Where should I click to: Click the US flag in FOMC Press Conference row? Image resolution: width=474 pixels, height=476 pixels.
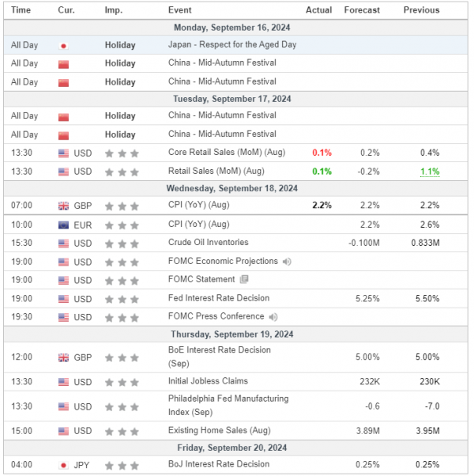63,318
